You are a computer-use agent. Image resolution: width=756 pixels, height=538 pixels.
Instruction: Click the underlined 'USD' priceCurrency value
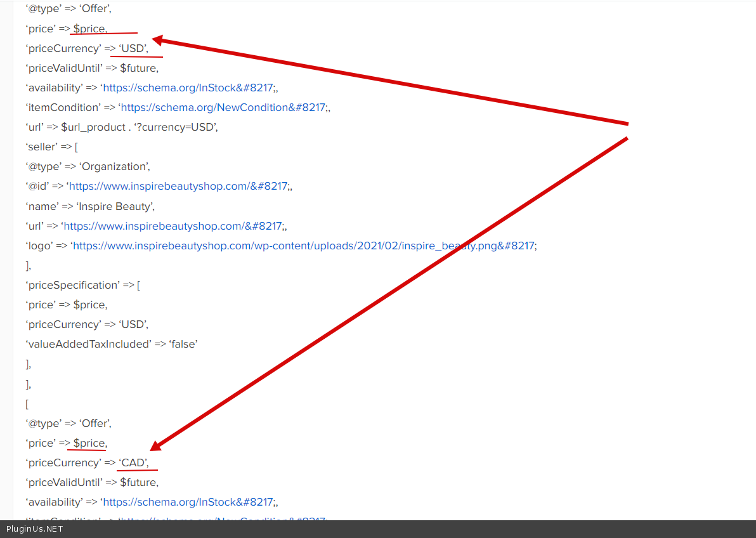click(133, 48)
